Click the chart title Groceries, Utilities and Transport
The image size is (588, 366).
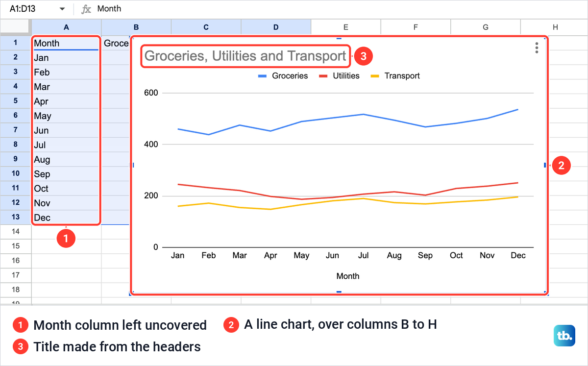(245, 56)
